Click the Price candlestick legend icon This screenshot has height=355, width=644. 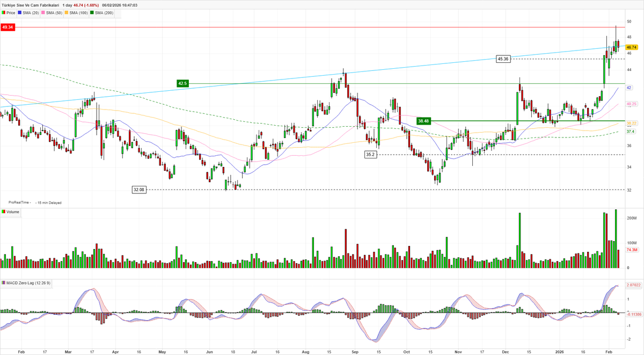coord(4,12)
